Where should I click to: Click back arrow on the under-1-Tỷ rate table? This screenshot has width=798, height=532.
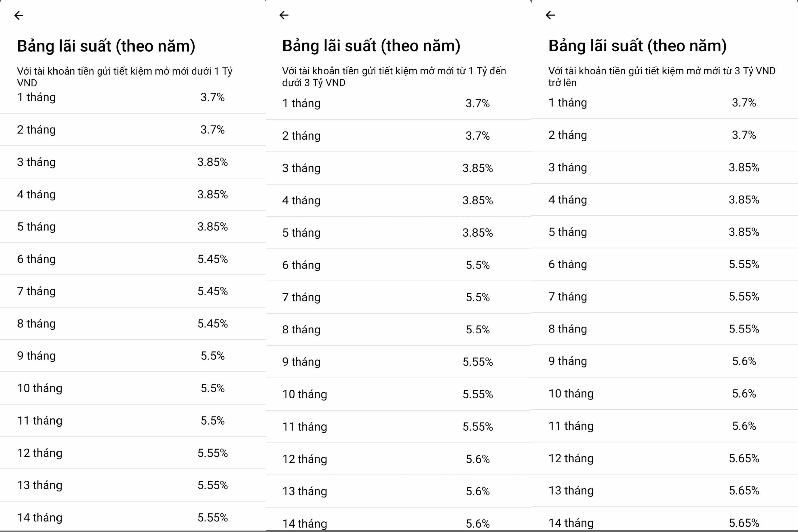pos(19,15)
